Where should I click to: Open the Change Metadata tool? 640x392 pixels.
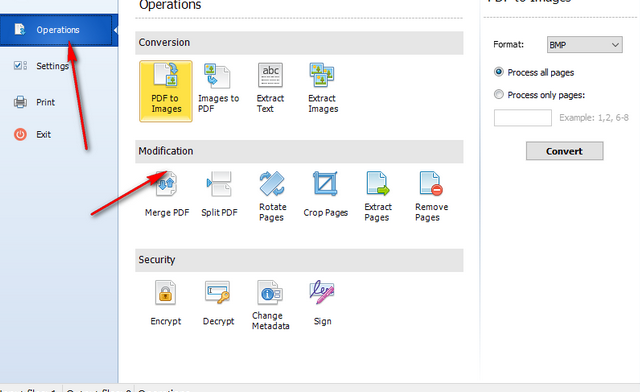(270, 305)
